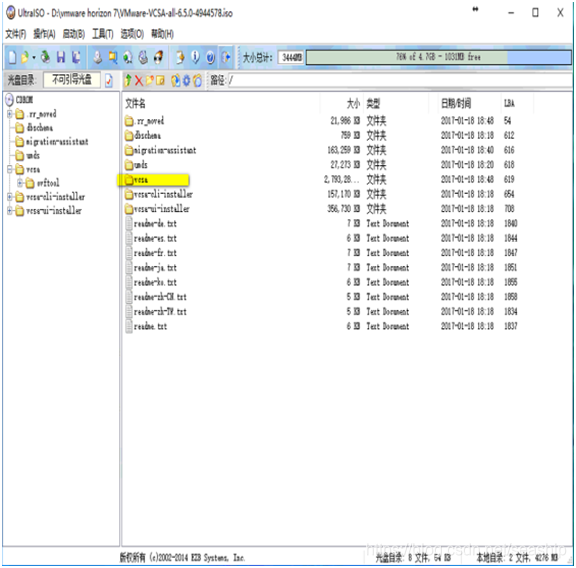576x568 pixels.
Task: Click the Burn CD image flame icon
Action: (158, 57)
